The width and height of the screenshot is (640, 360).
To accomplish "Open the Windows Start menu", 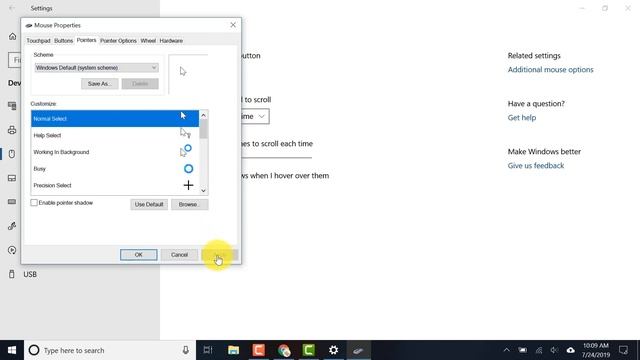I will [12, 350].
